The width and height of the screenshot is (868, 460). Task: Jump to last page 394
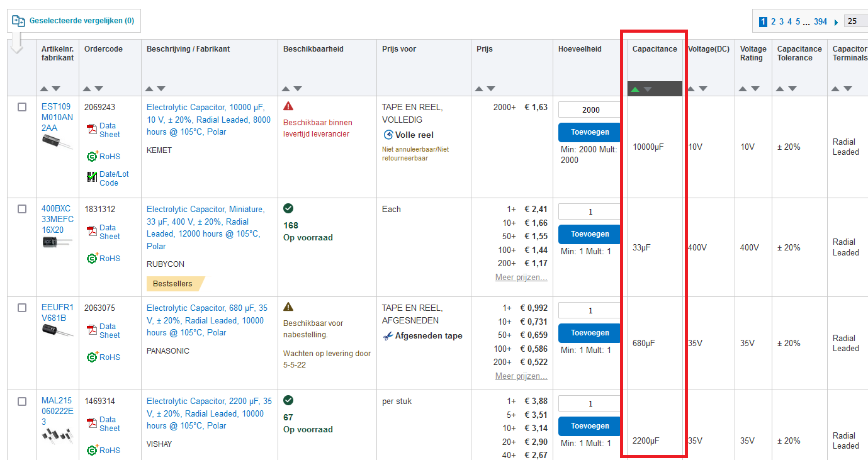point(820,21)
